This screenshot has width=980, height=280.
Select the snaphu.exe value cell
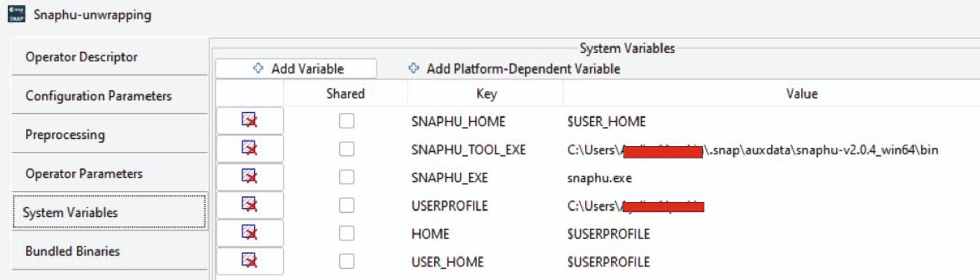[599, 178]
